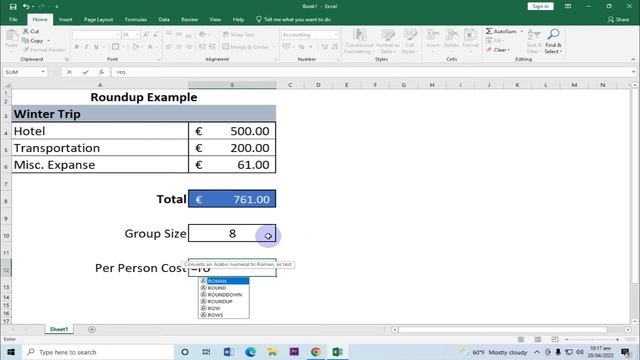Click the Format cells icon
The image size is (640, 360).
point(470,35)
